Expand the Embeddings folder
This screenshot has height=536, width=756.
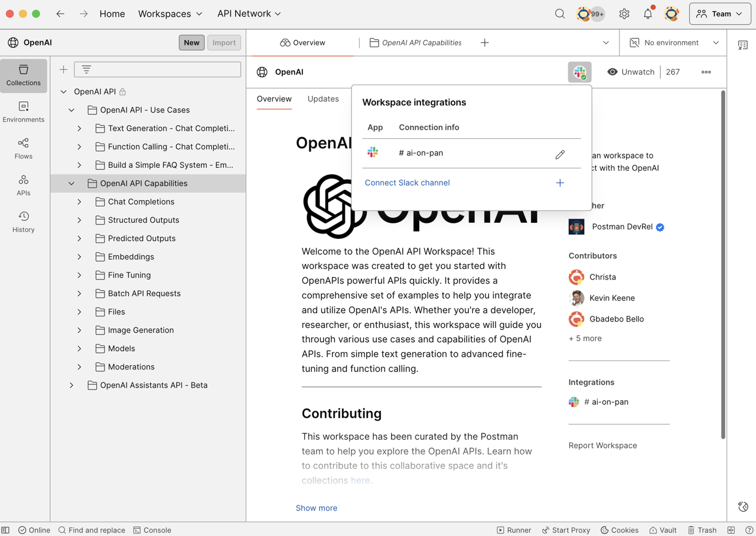coord(79,256)
